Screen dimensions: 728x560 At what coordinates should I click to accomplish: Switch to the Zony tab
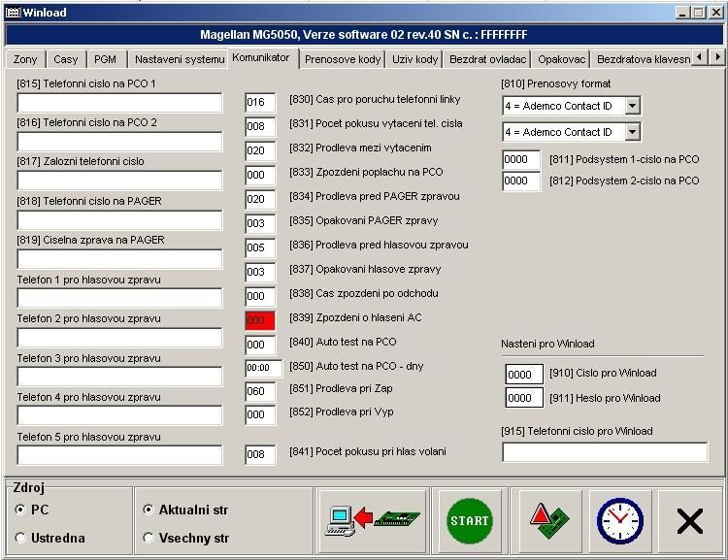pyautogui.click(x=25, y=59)
